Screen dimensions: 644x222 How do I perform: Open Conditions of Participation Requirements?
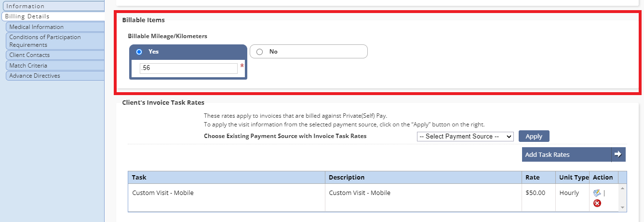(x=55, y=41)
